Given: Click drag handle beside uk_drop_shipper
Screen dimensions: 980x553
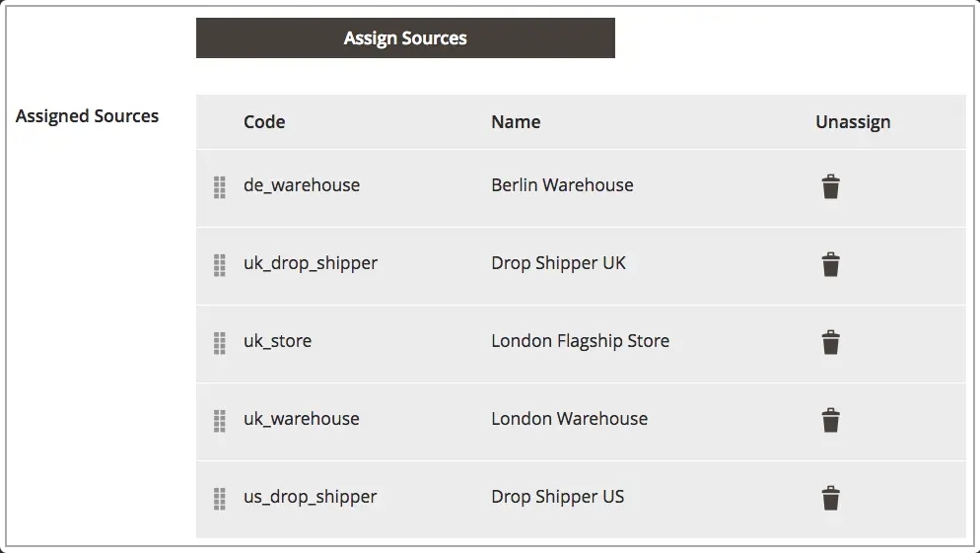Looking at the screenshot, I should pos(220,265).
